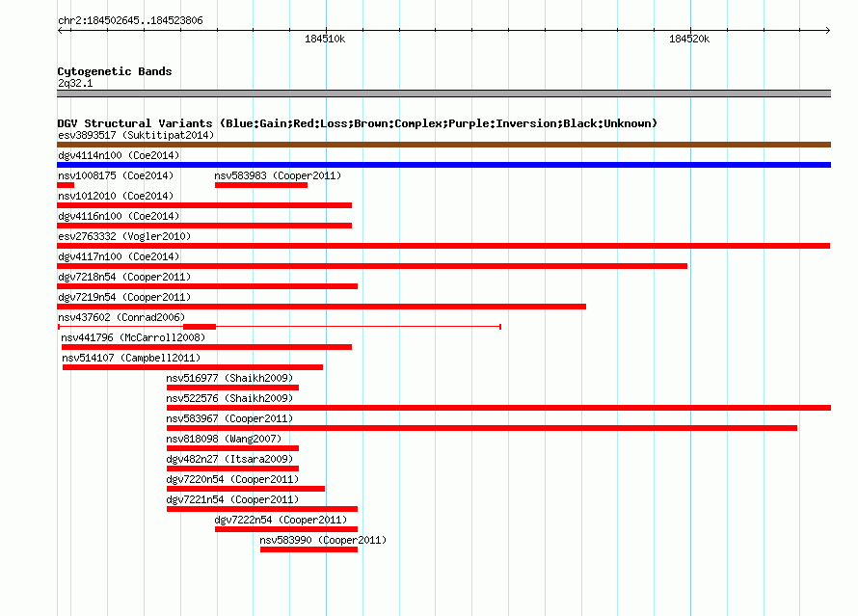Screen dimensions: 858x616
Task: Open the dgv4116n100 (Coe2014) label
Action: coord(119,216)
